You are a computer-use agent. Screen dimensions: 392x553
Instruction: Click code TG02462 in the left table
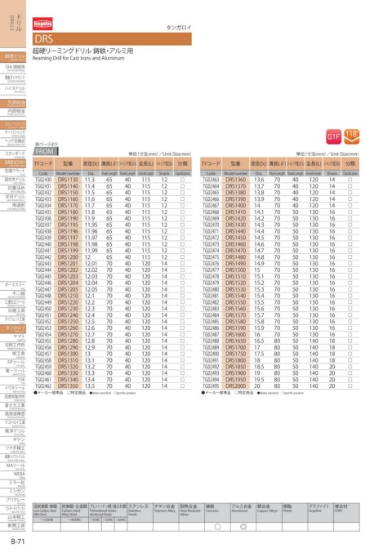point(43,386)
